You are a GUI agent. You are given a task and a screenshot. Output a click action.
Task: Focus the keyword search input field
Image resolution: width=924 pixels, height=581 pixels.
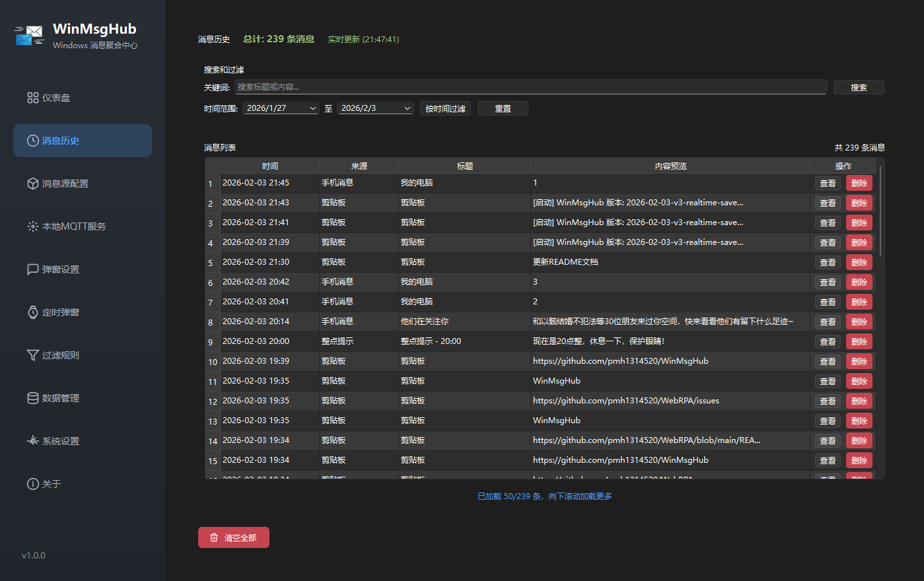(x=530, y=87)
